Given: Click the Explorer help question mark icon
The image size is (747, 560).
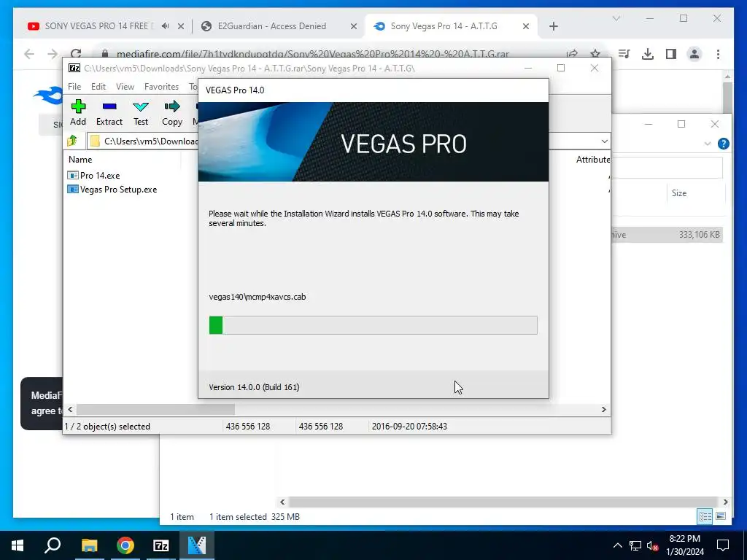Looking at the screenshot, I should 723,144.
